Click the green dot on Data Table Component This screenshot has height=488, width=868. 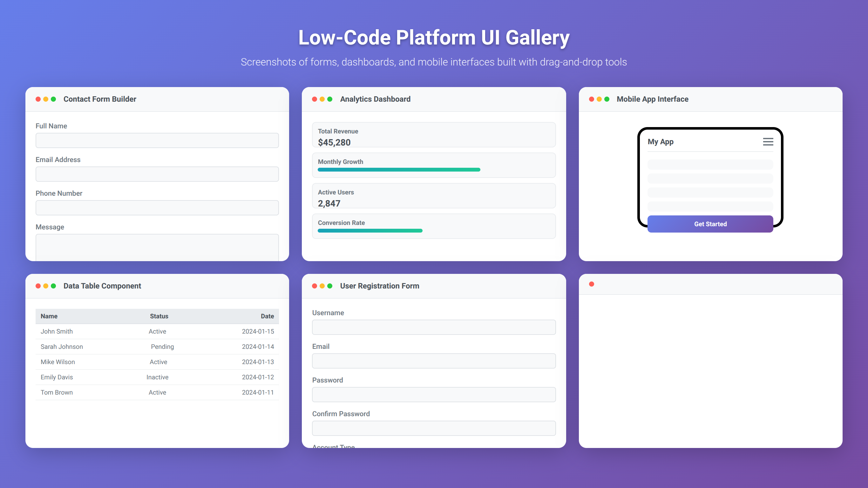tap(53, 286)
